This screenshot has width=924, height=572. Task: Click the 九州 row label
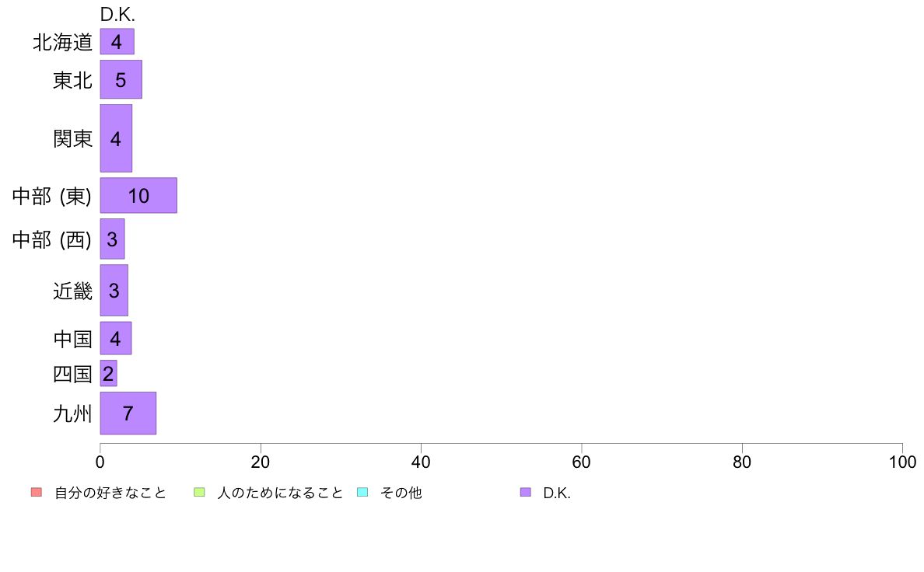click(72, 413)
